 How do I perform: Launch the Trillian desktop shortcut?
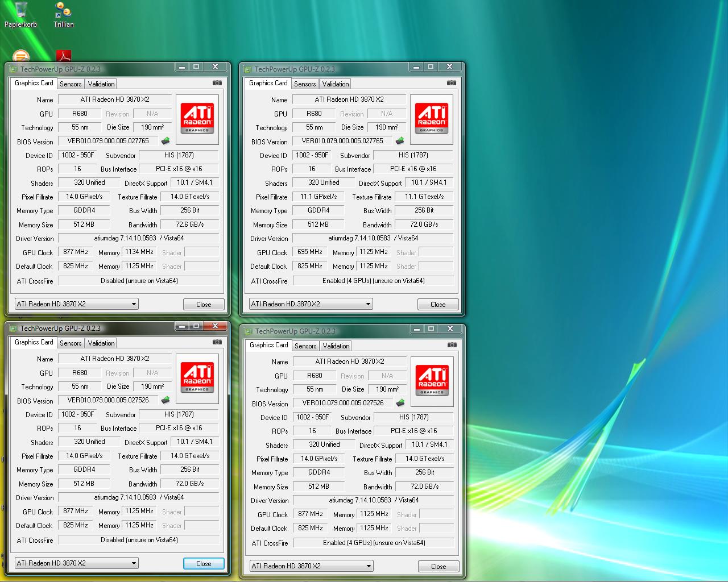tap(63, 15)
